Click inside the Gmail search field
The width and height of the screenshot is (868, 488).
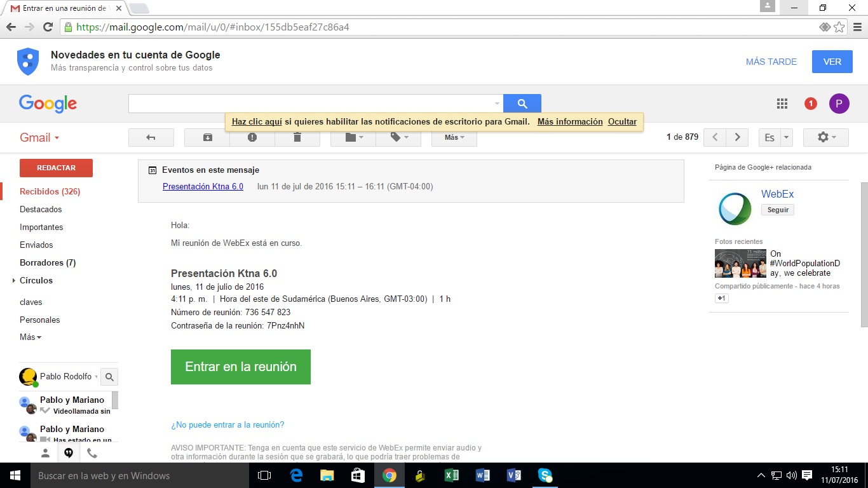point(311,104)
